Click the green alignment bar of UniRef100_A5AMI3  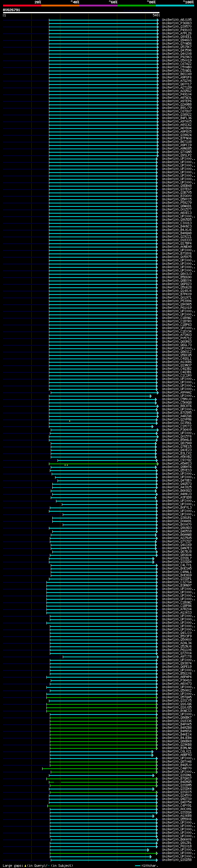coord(103,464)
